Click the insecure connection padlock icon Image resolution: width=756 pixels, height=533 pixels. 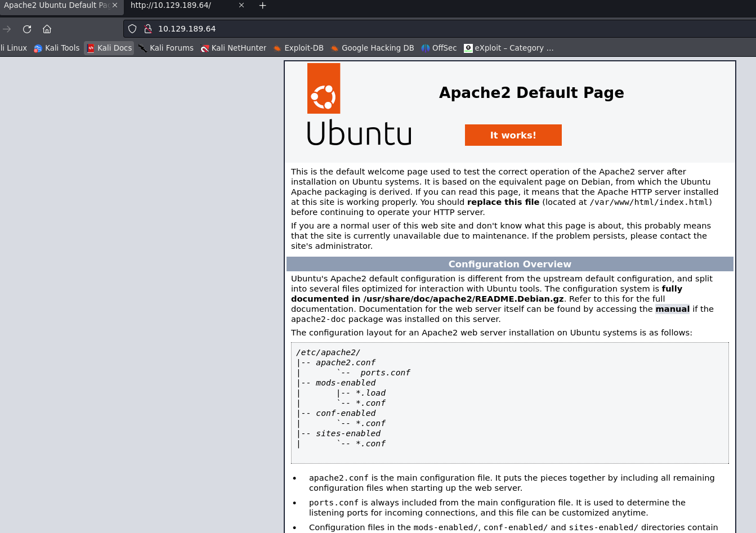pos(148,29)
